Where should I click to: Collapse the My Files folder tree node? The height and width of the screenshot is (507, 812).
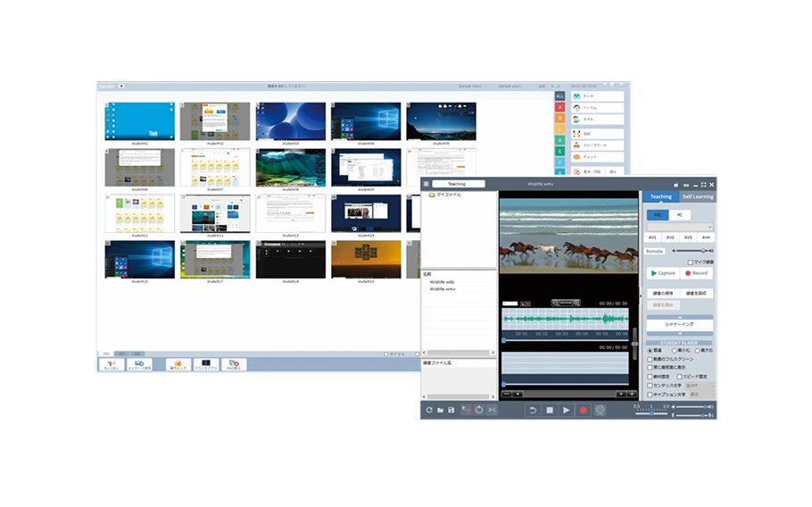point(426,195)
